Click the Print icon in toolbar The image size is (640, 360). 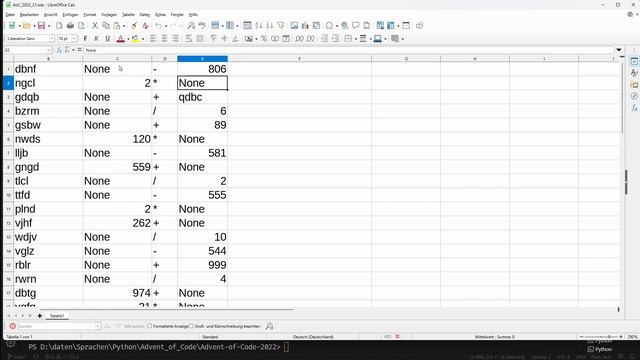coord(70,26)
